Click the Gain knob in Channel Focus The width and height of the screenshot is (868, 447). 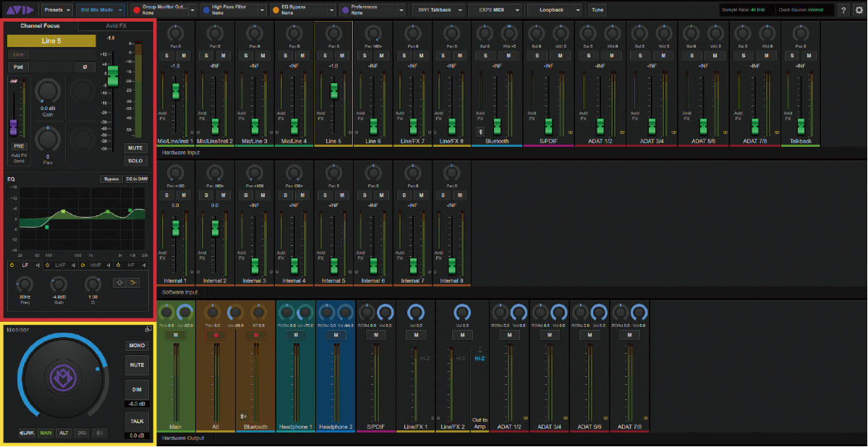click(x=48, y=90)
